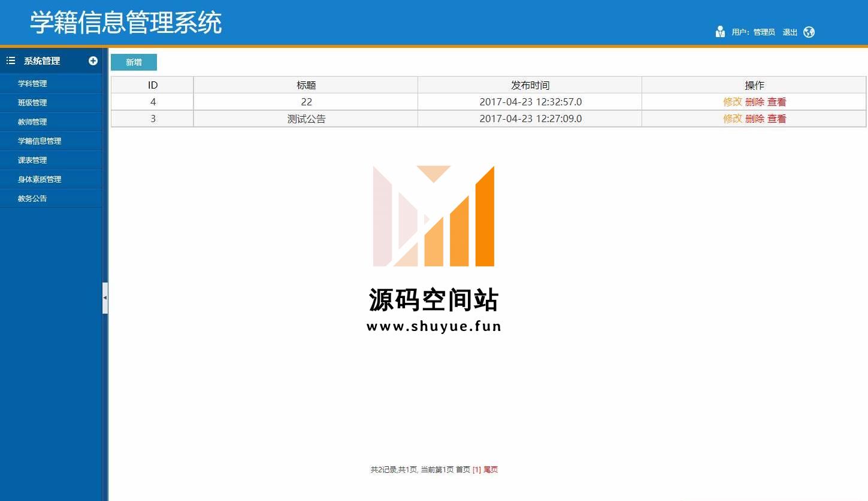Expand 系统管理 using the plus icon
This screenshot has height=501, width=868.
[93, 60]
